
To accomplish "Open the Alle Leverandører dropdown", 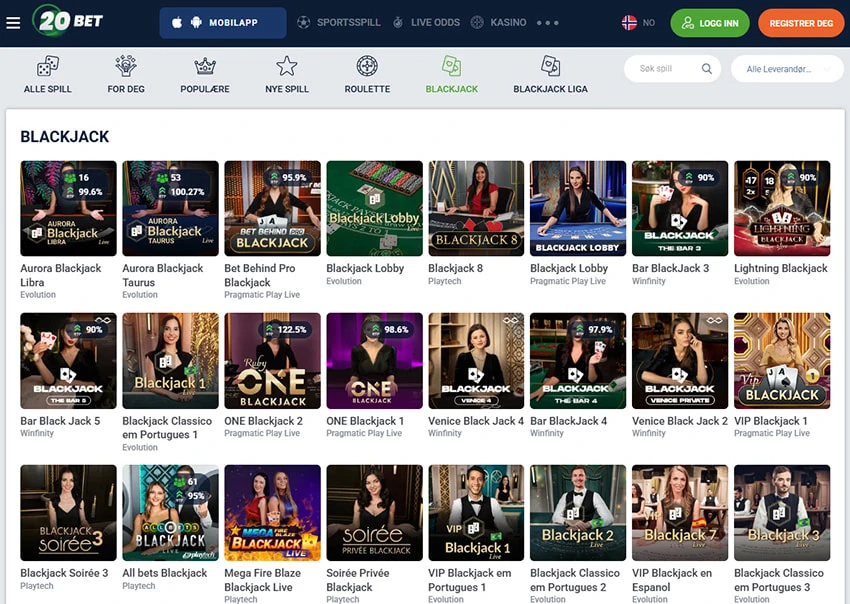I will coord(790,70).
